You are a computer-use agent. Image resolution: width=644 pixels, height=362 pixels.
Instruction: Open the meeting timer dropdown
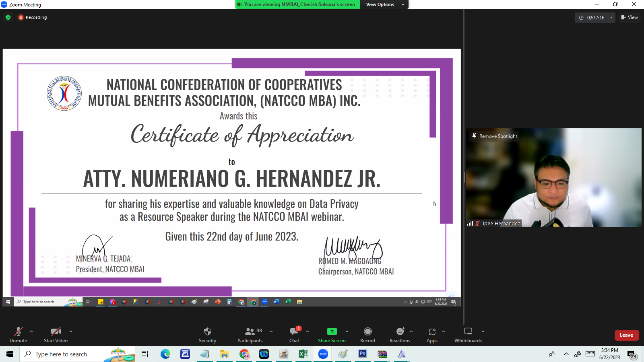point(611,18)
